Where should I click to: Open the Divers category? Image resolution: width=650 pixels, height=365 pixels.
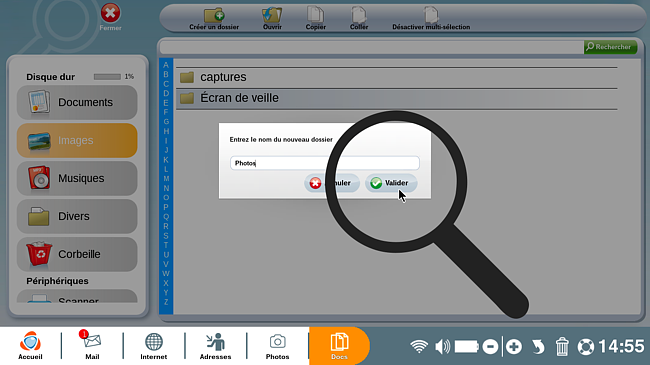(x=77, y=216)
